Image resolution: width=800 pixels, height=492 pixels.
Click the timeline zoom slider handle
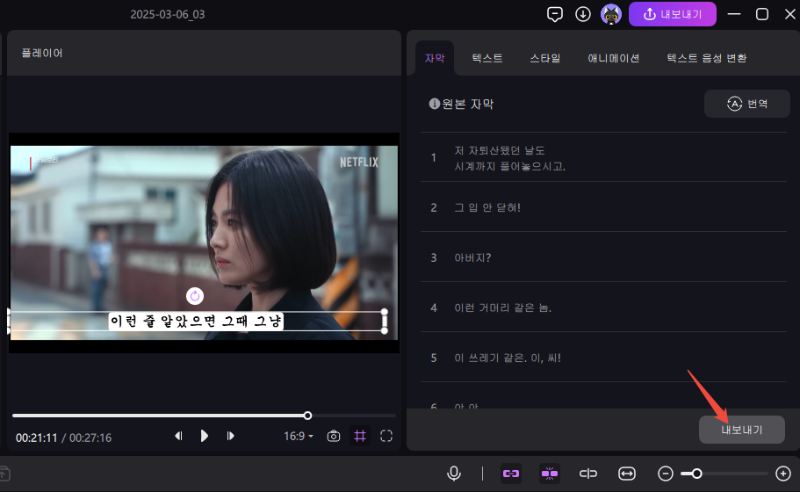coord(696,474)
